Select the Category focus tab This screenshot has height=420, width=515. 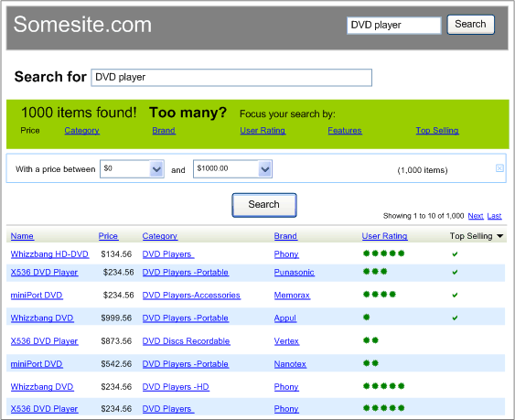tap(81, 131)
